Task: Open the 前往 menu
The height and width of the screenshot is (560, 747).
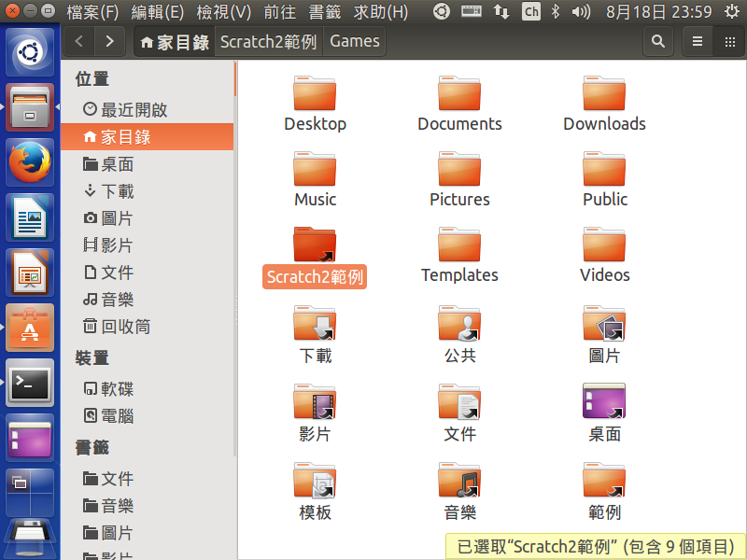Action: (x=279, y=12)
